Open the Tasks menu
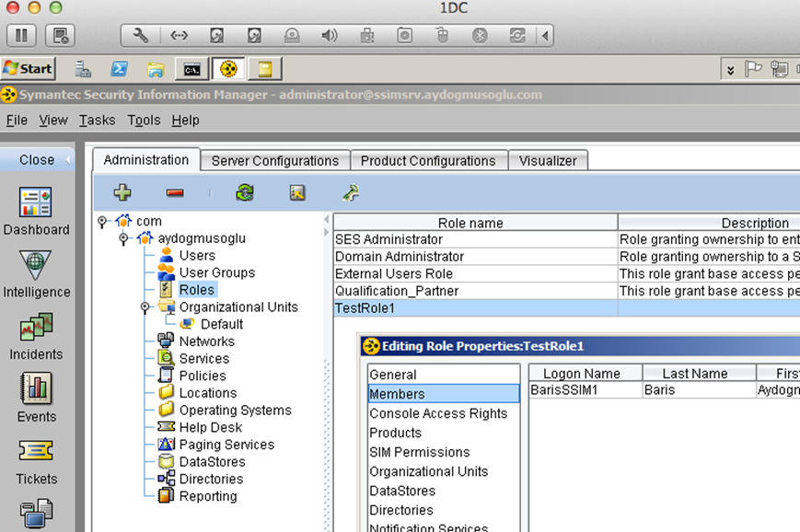Viewport: 800px width, 532px height. (97, 120)
